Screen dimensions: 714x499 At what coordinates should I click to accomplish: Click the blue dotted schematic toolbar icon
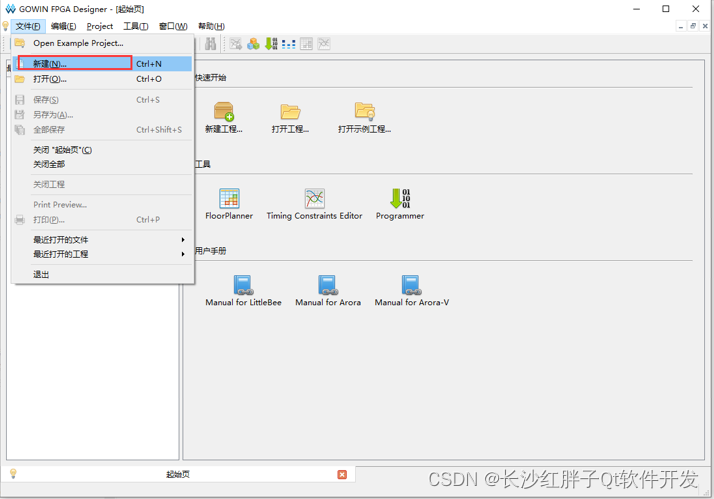pyautogui.click(x=289, y=44)
